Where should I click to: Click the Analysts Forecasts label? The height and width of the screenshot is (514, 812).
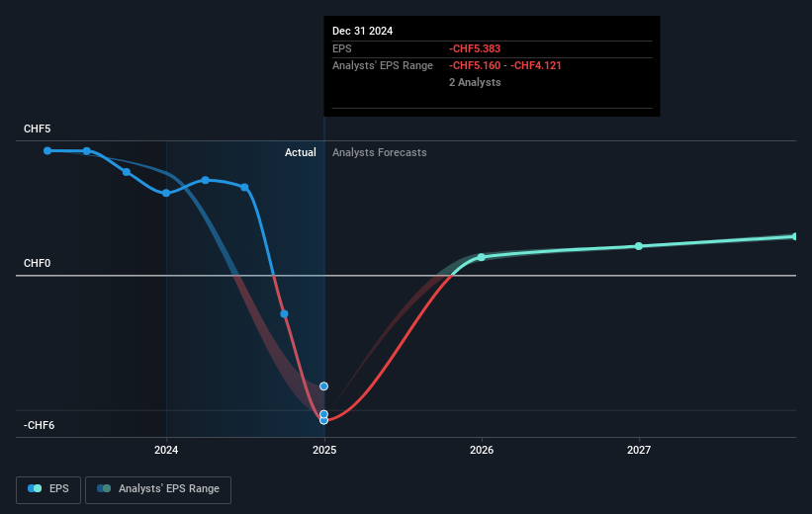coord(380,152)
